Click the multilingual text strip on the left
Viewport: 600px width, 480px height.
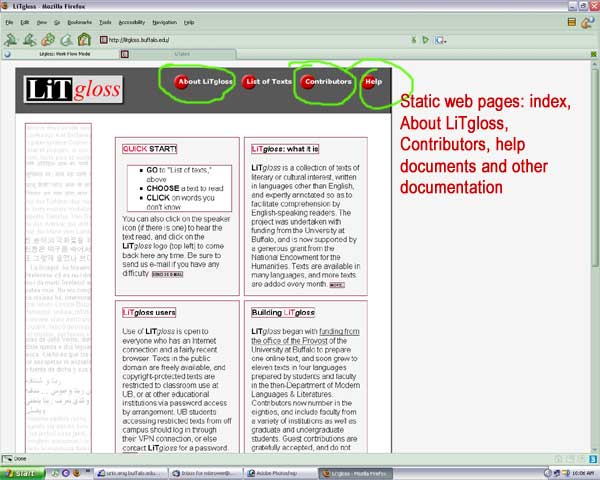[59, 288]
